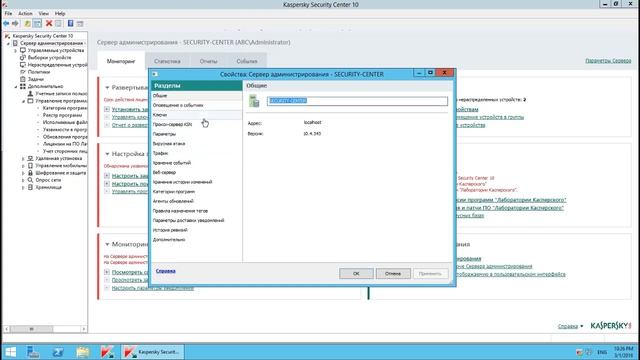Select Веб-сервер section

[x=197, y=172]
